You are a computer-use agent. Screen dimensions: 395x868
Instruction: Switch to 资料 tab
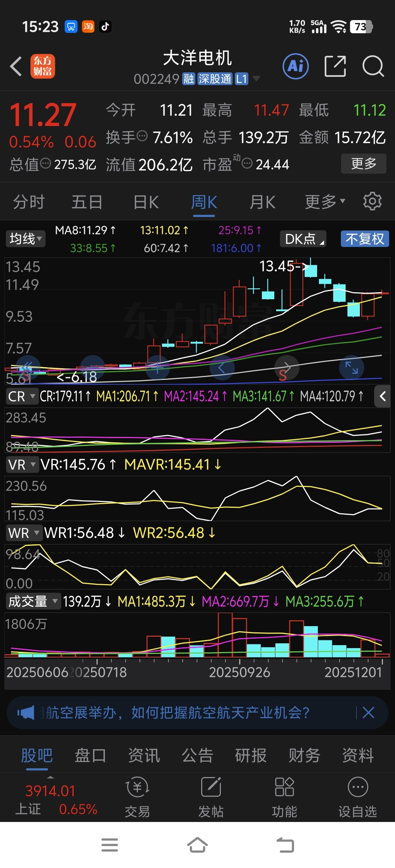[x=358, y=755]
